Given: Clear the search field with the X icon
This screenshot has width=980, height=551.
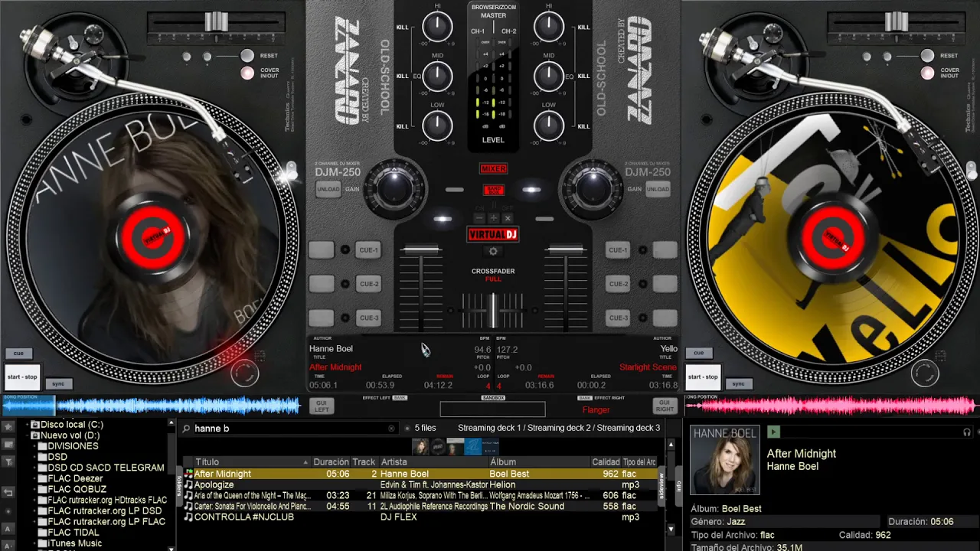Looking at the screenshot, I should click(392, 429).
